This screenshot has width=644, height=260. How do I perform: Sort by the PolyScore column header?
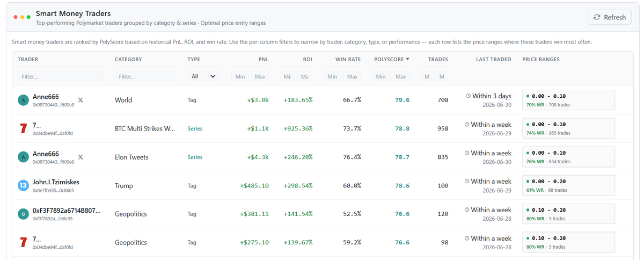pos(391,59)
